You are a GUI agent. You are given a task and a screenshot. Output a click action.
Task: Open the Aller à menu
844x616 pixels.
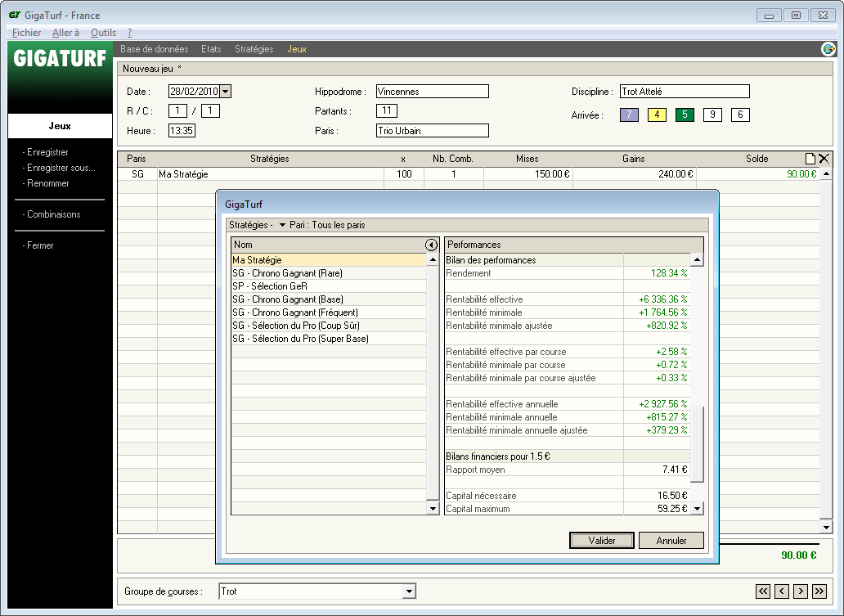[x=65, y=33]
